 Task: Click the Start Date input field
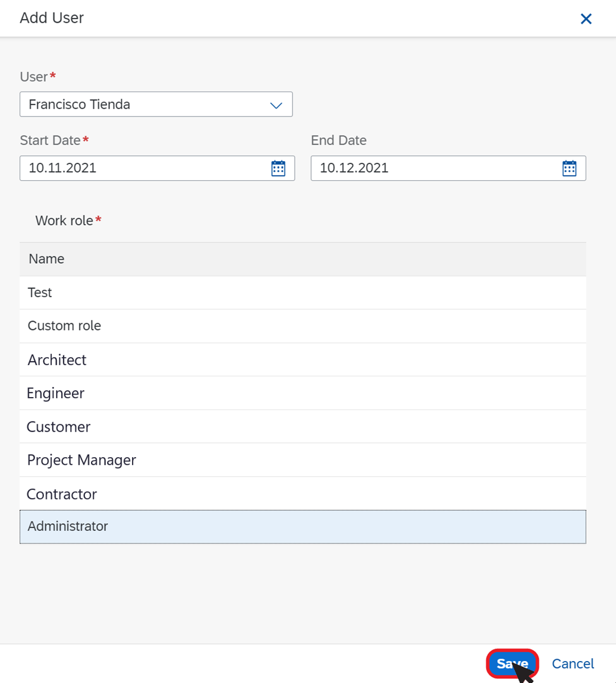coord(157,168)
